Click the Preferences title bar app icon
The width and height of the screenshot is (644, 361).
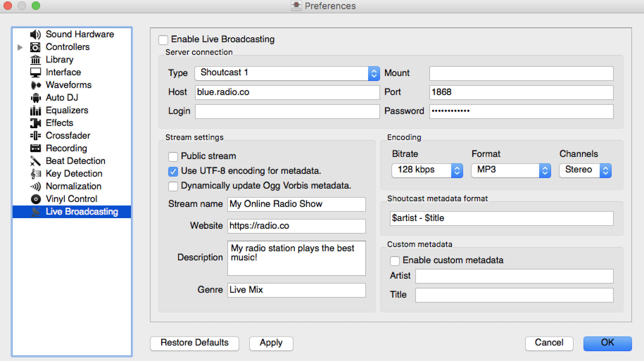click(x=296, y=6)
